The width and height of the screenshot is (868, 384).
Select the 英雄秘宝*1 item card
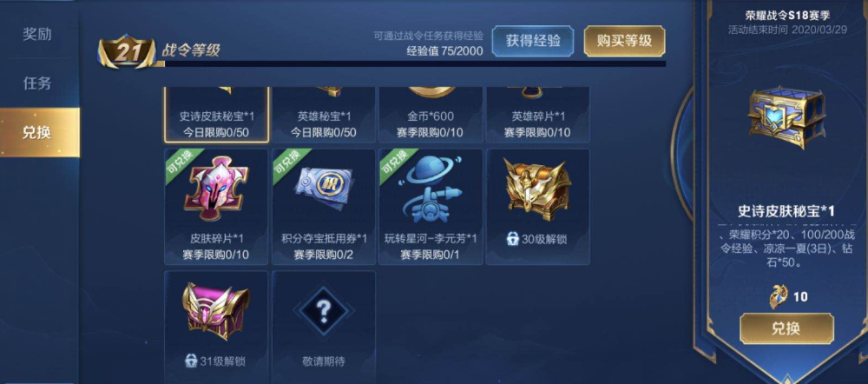tap(324, 114)
